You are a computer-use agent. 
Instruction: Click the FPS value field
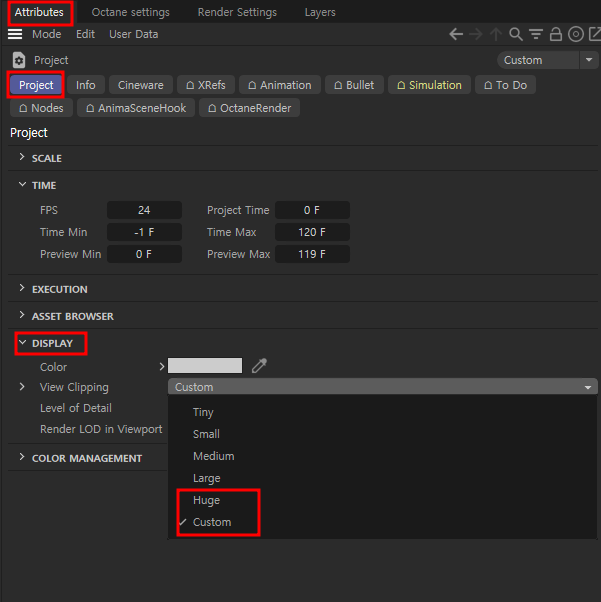144,210
